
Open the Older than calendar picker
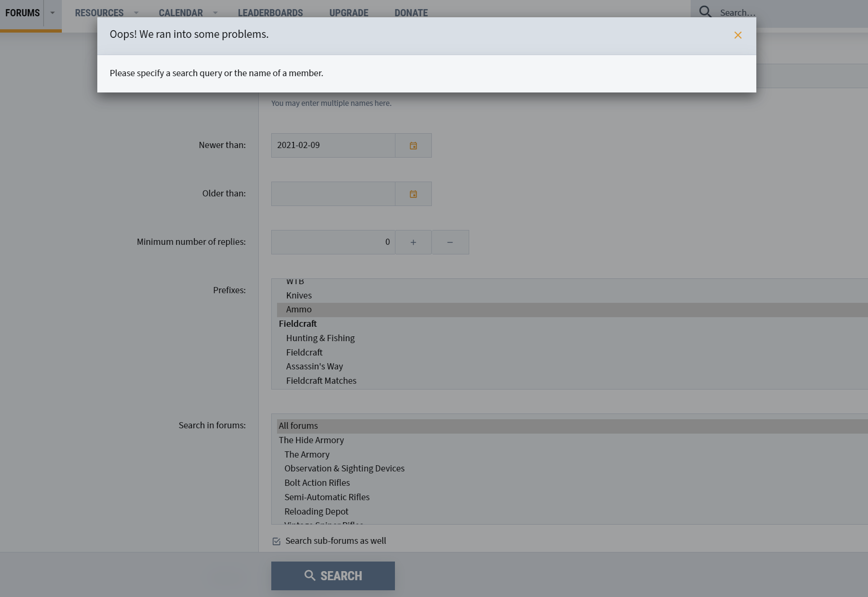pyautogui.click(x=413, y=194)
